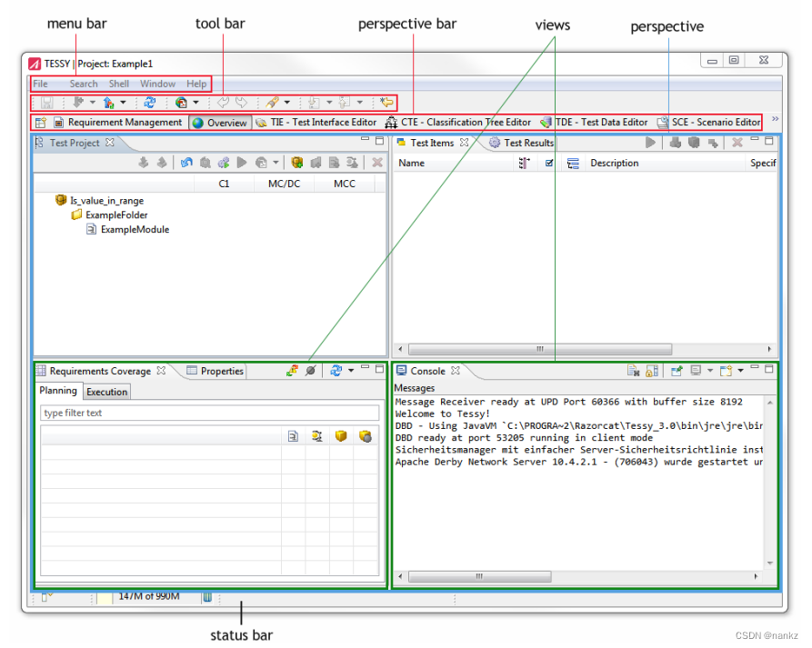Open SCE - Scenario Editor perspective
The image size is (812, 648).
709,123
